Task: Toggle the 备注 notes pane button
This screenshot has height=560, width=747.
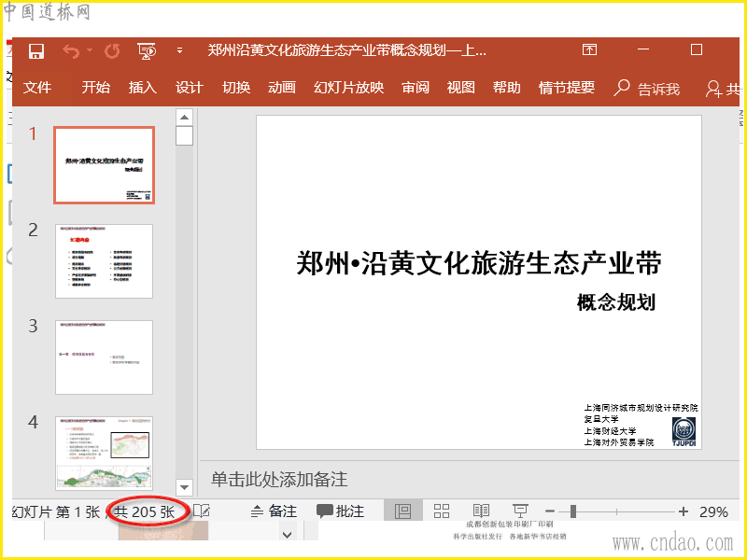Action: pos(274,511)
